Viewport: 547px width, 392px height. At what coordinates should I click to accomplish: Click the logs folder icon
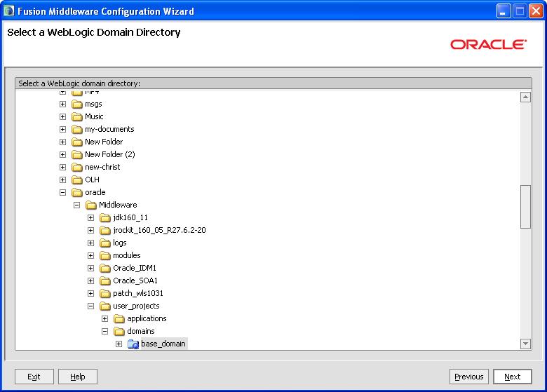click(x=104, y=243)
